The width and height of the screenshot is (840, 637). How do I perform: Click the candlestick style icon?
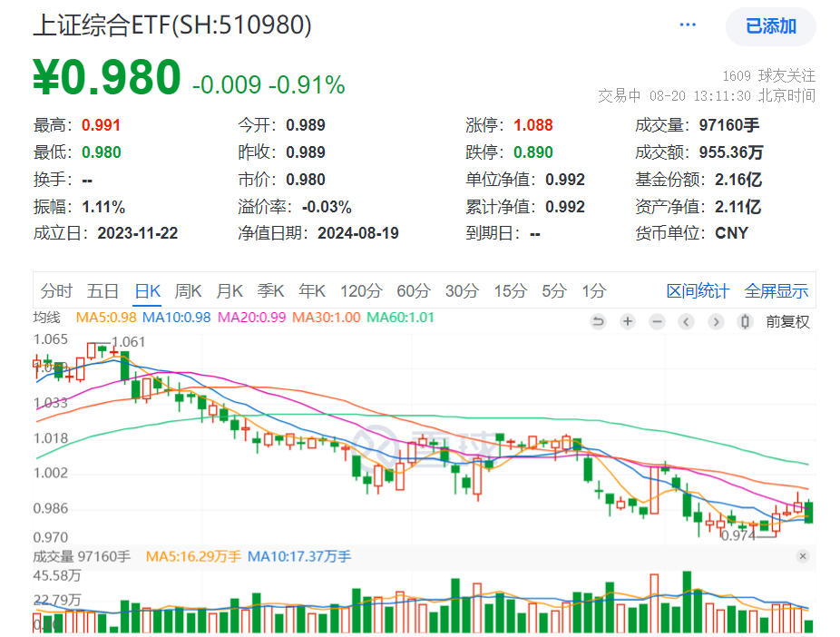(x=745, y=321)
